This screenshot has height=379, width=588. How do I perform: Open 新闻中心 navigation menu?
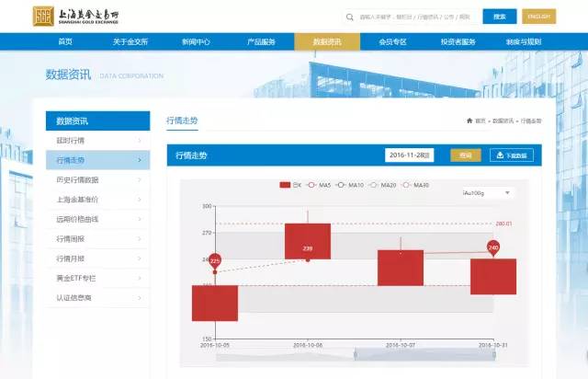pos(196,41)
